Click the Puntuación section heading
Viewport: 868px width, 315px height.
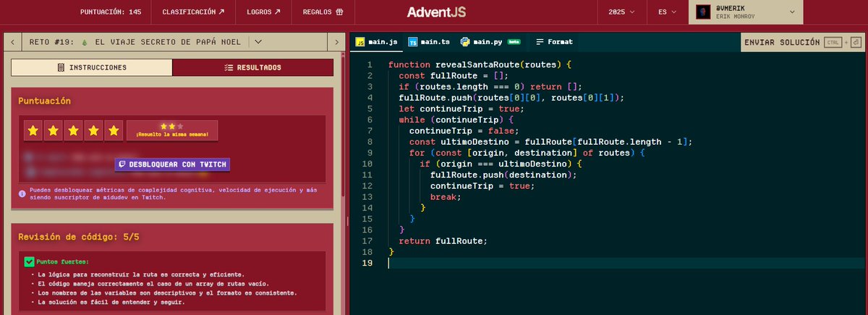pos(44,101)
